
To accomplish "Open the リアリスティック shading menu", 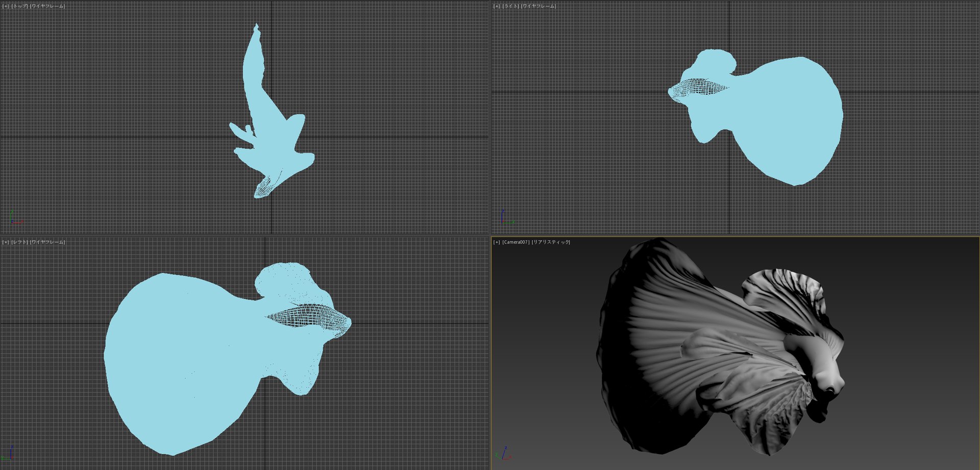I will 551,242.
